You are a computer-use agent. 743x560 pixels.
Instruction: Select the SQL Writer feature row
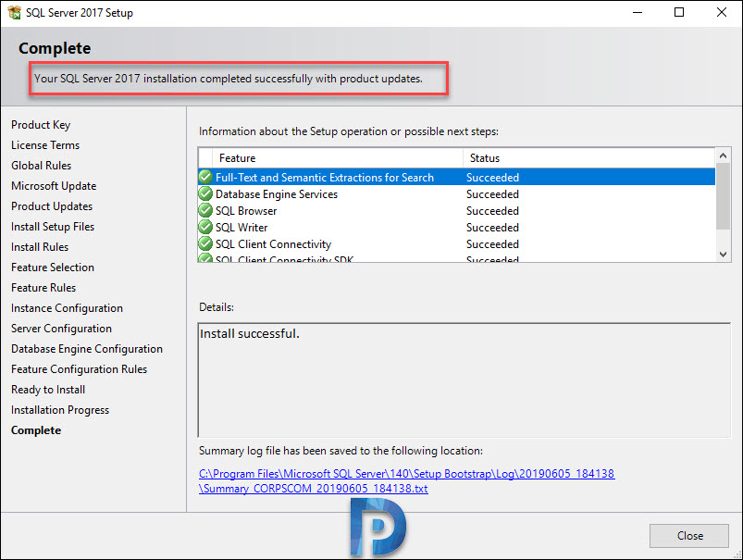[x=457, y=227]
